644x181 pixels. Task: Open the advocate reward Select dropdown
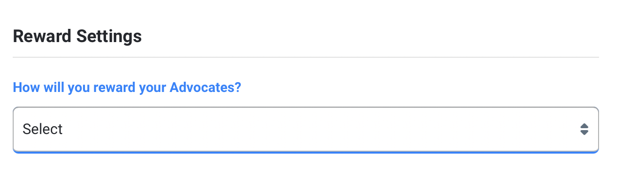(305, 129)
